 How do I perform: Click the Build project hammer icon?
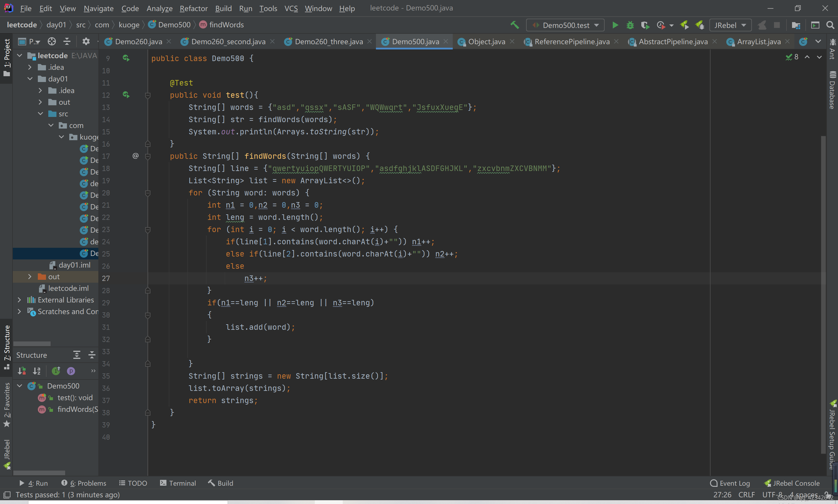515,25
